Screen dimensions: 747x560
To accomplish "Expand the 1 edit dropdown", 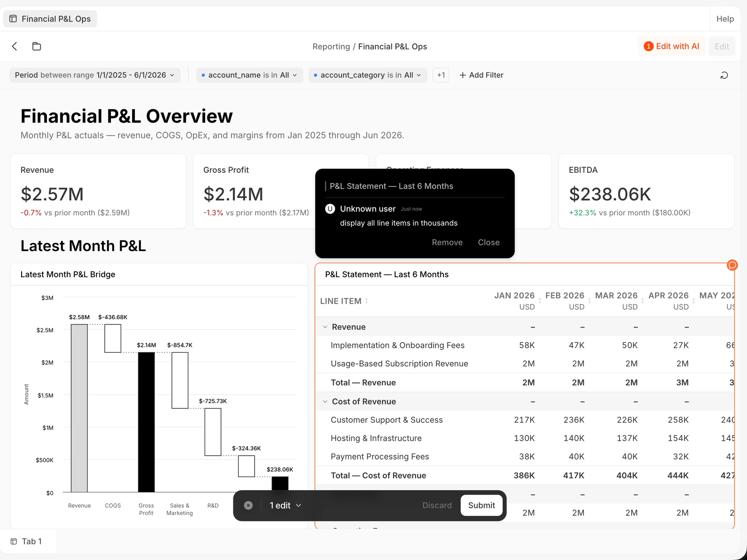I will click(286, 505).
